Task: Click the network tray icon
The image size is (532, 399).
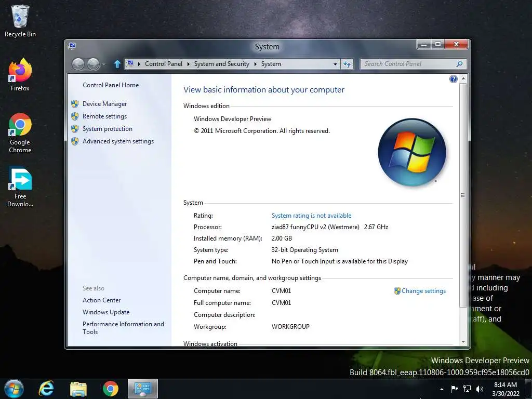Action: (467, 389)
